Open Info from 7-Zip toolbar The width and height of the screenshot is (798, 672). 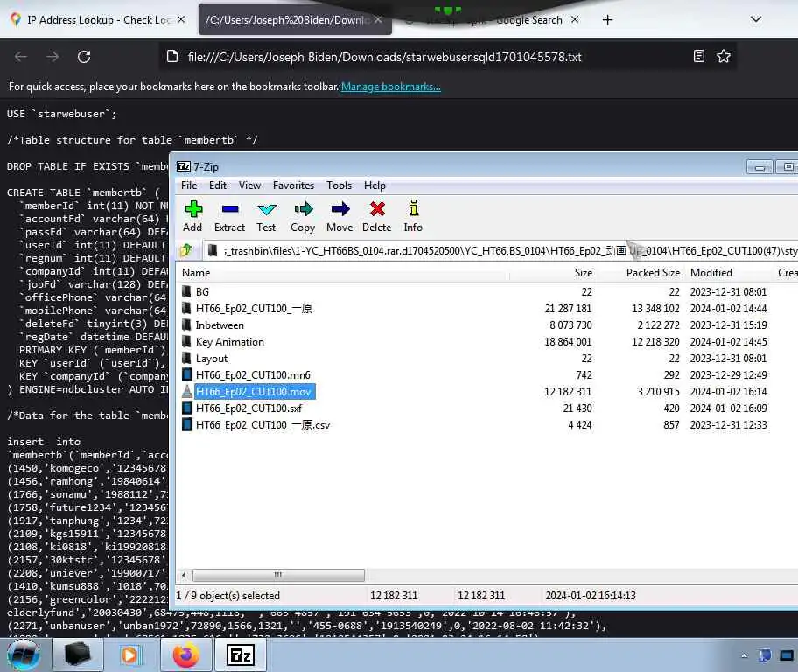pyautogui.click(x=413, y=216)
